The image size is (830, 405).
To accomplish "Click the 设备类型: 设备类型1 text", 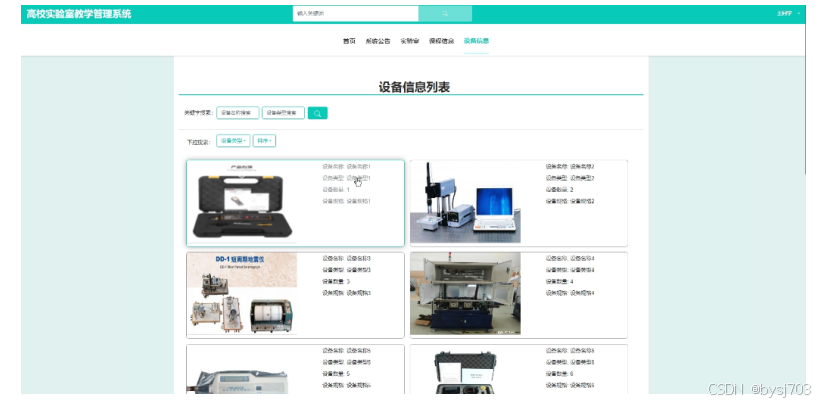I will pyautogui.click(x=347, y=178).
